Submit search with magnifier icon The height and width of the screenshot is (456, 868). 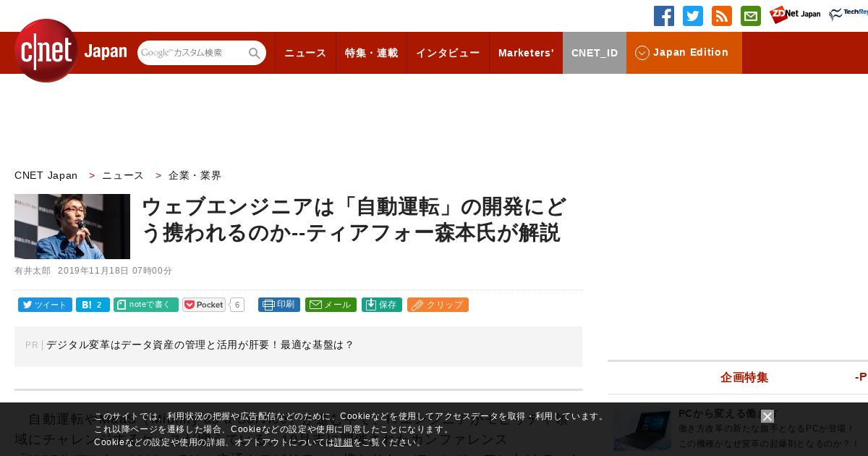pos(255,53)
